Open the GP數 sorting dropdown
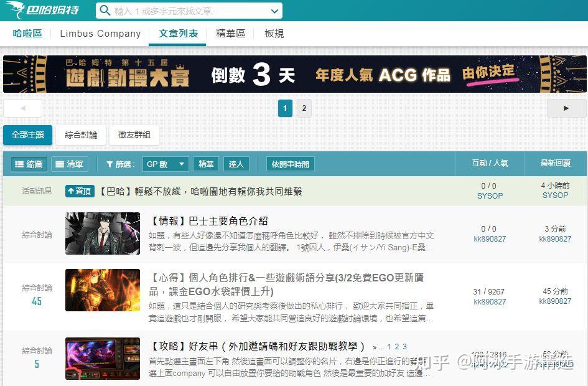The height and width of the screenshot is (386, 588). [165, 164]
